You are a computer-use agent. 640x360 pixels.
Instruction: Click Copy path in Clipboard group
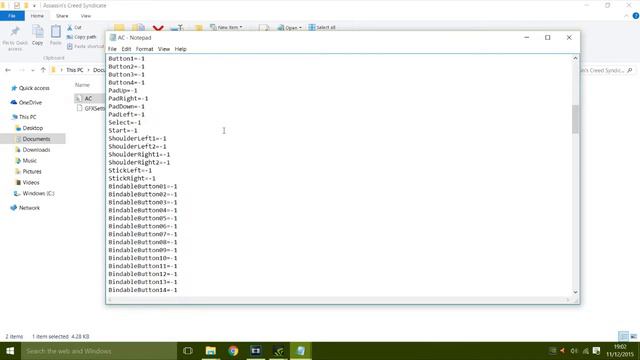81,37
